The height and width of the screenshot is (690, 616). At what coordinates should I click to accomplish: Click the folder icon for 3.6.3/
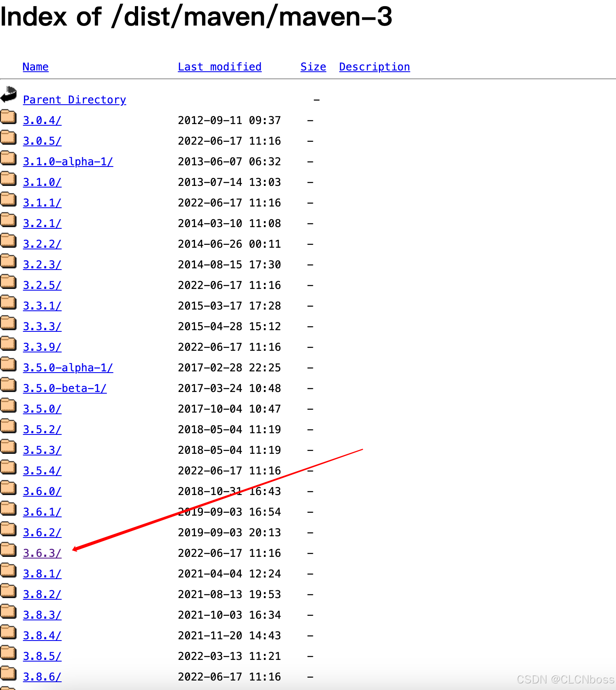tap(8, 550)
